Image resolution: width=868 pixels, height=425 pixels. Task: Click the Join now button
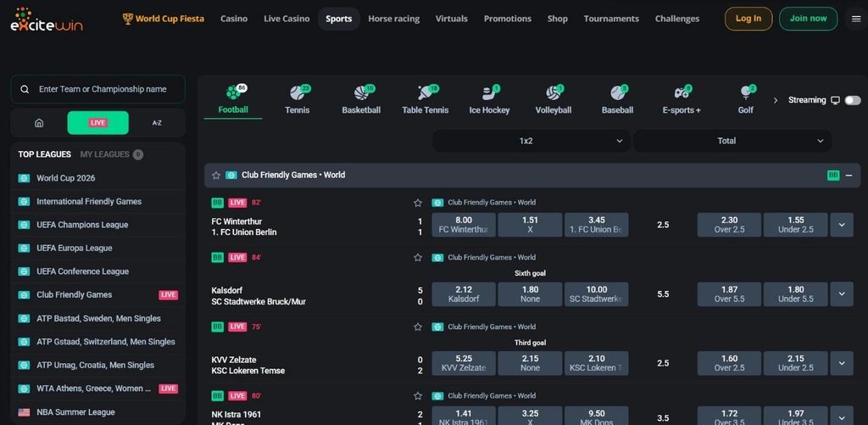(x=808, y=19)
